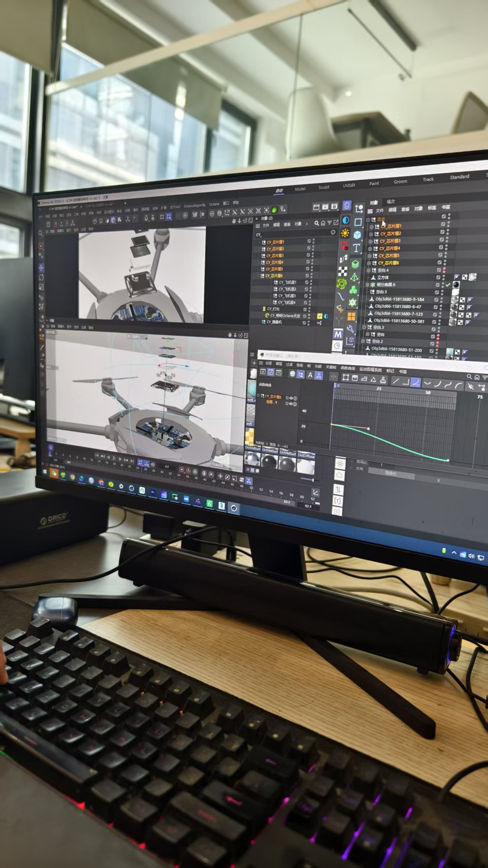Viewport: 488px width, 868px height.
Task: Select the Move tool in left toolbar
Action: 41,267
